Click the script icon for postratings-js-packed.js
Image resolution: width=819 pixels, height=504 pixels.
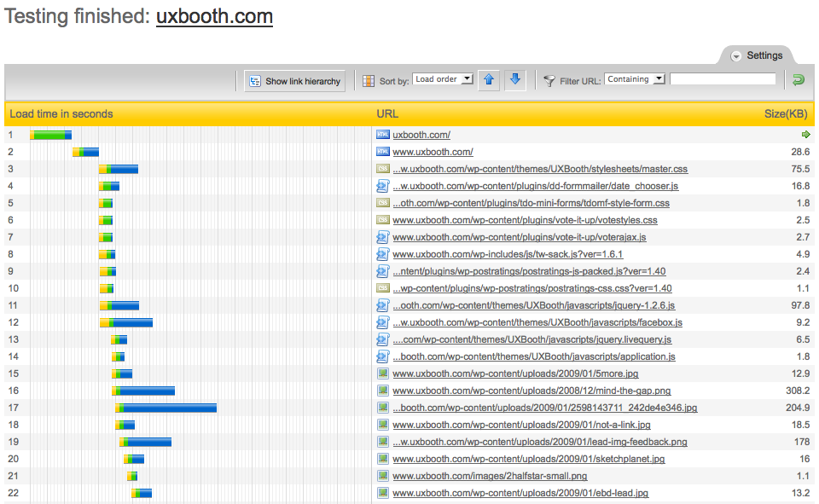[383, 271]
